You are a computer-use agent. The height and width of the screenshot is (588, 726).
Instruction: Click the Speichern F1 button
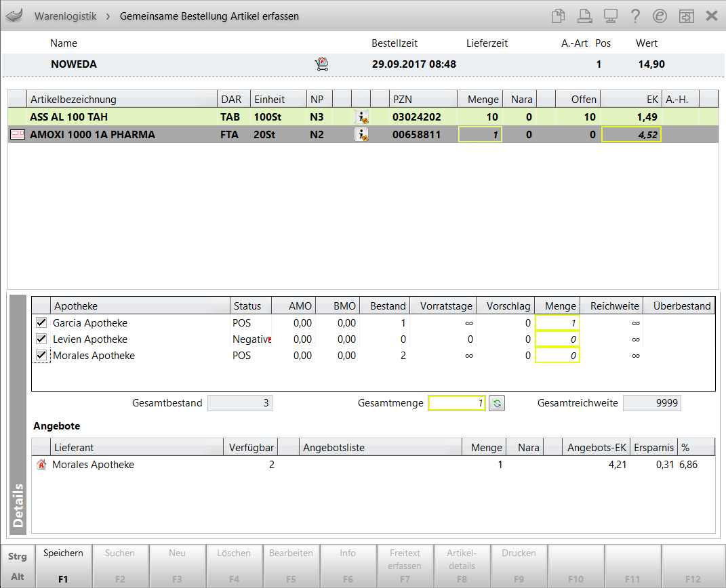point(64,566)
